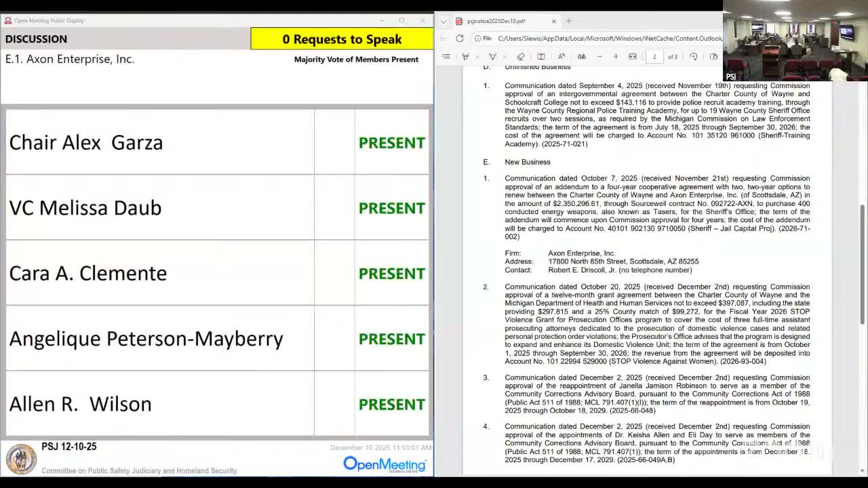Click the 0 Requests to Speak banner
Viewport: 868px width, 488px height.
(x=341, y=39)
